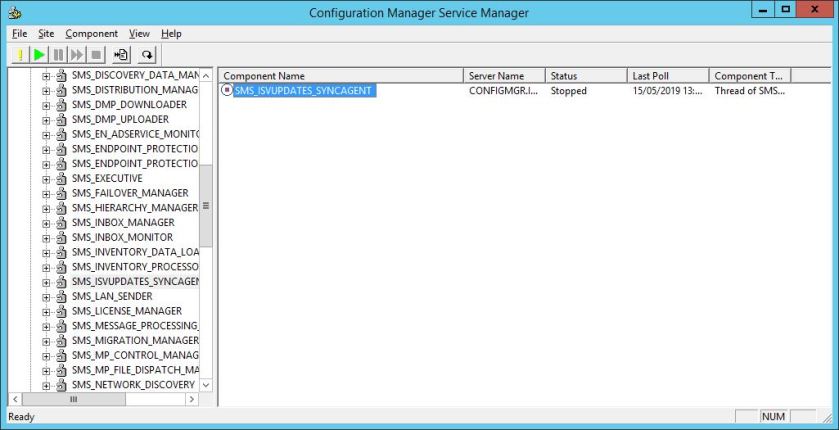Select the SMS_MP_FILE_DISPATCH_MA tree item

pos(135,370)
